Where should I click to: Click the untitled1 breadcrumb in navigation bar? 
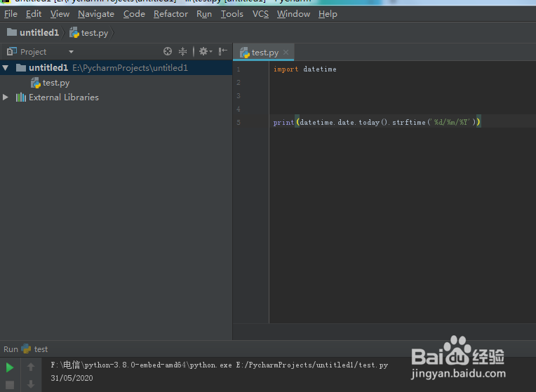point(33,33)
